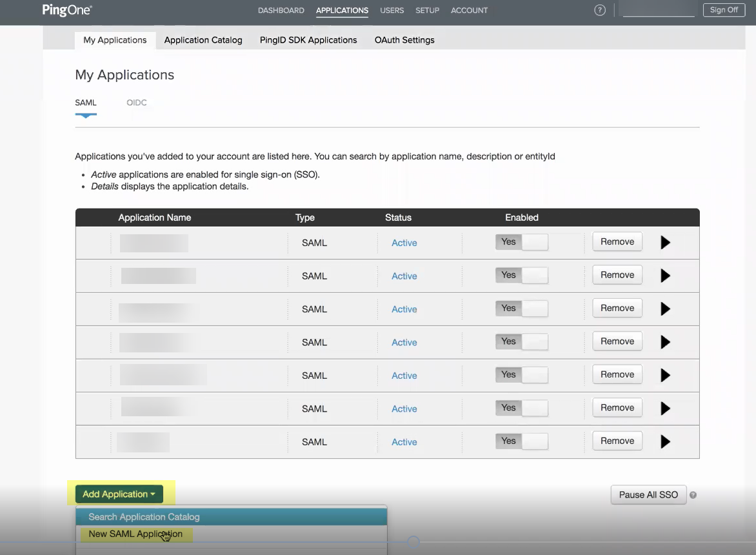Click Remove button in second application row
The width and height of the screenshot is (756, 555).
[617, 275]
